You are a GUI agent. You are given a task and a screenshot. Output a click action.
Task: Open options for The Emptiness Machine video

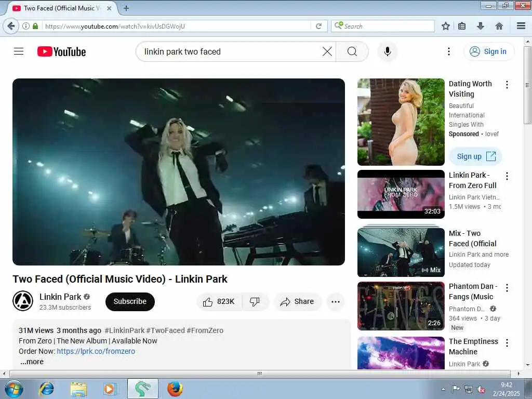507,343
